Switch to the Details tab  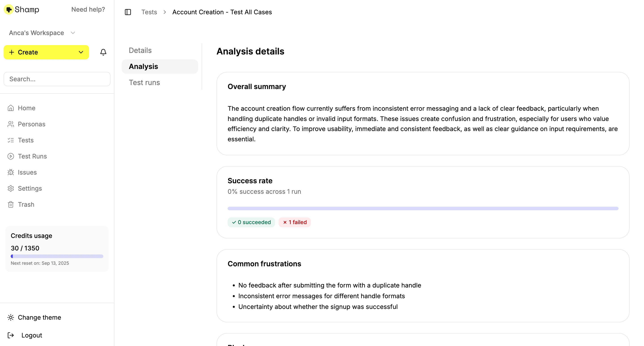(140, 50)
